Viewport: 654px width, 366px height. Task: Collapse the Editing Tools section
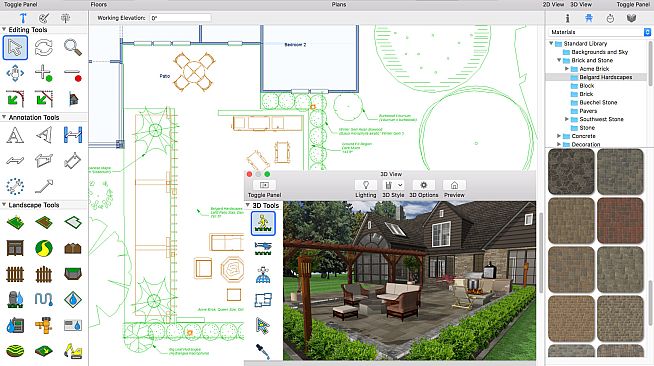click(4, 30)
